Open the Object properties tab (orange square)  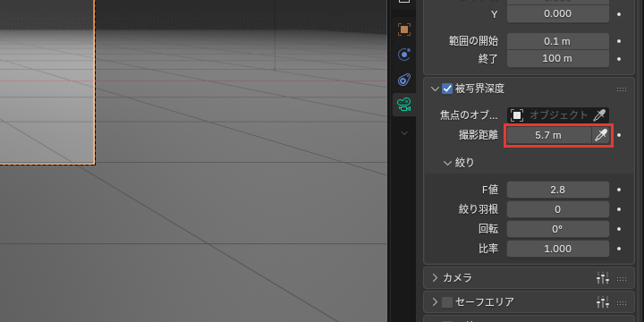404,30
